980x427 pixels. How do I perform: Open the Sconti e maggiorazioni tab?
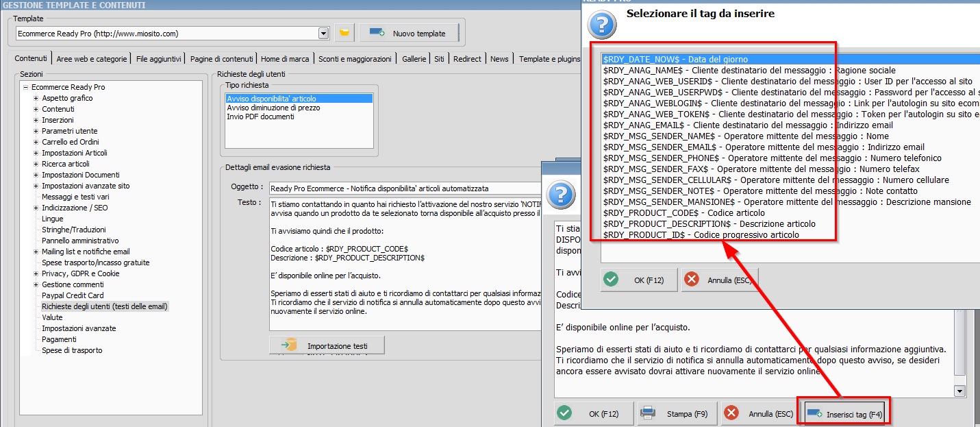coord(355,59)
